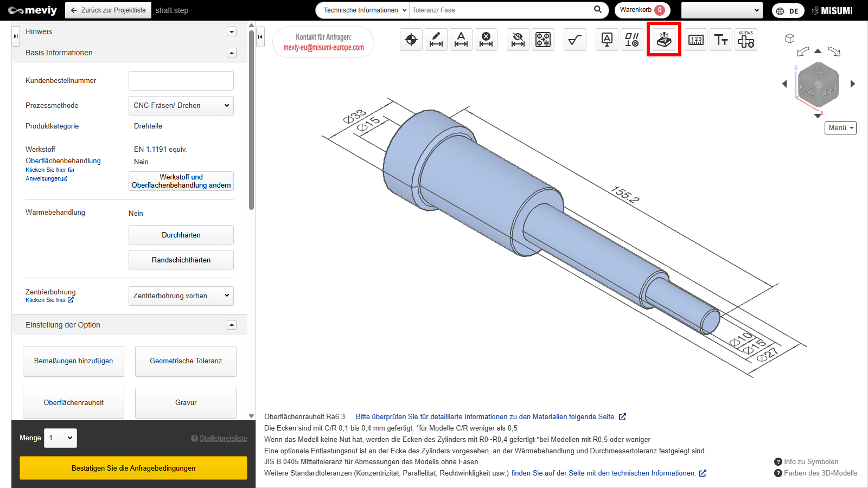Toggle hide dimensions crossed-eye icon

(518, 40)
